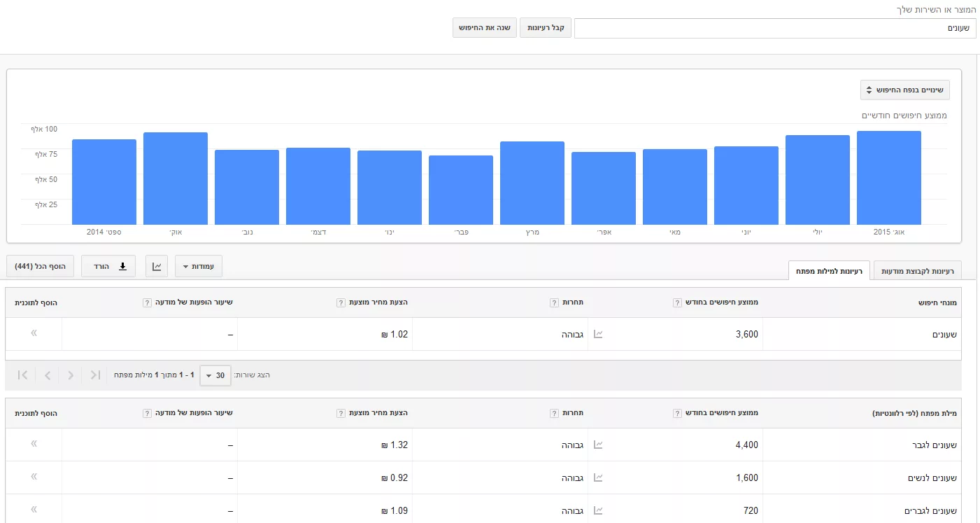Click the 720 monthly searches value
Viewport: 980px width, 523px height.
751,510
